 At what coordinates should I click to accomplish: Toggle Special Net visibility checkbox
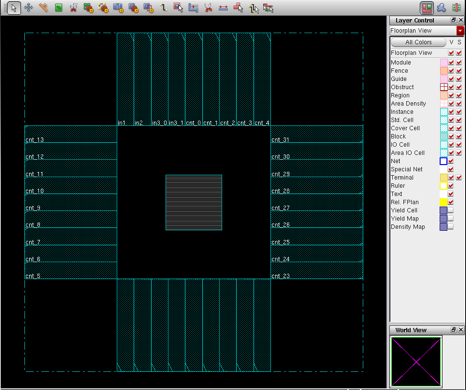pyautogui.click(x=451, y=169)
